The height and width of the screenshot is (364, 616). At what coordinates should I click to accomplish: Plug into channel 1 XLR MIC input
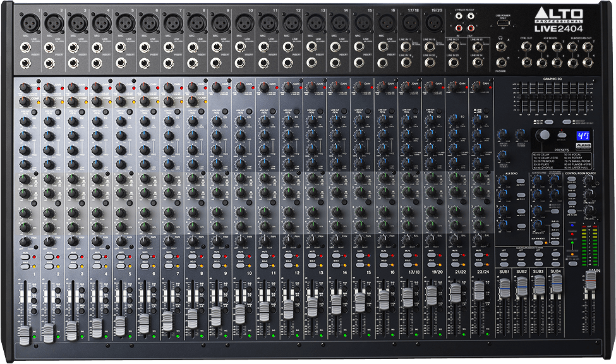30,23
